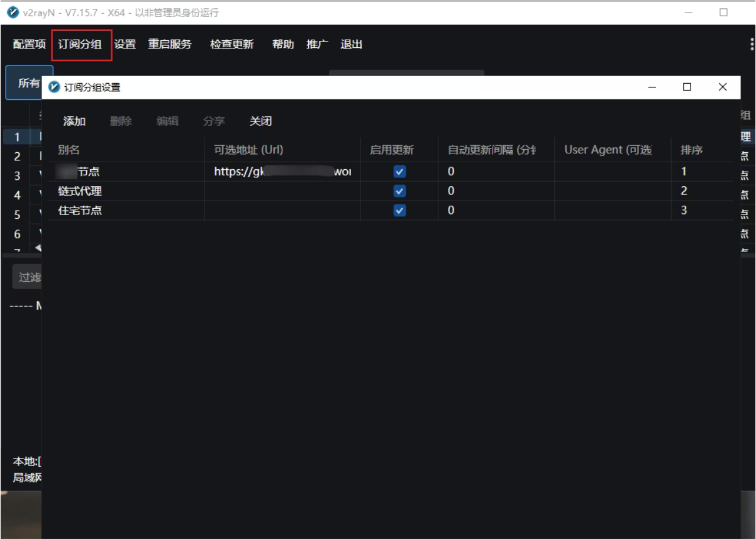Toggle enable update checkbox for 链式代理
This screenshot has width=756, height=539.
(x=399, y=191)
